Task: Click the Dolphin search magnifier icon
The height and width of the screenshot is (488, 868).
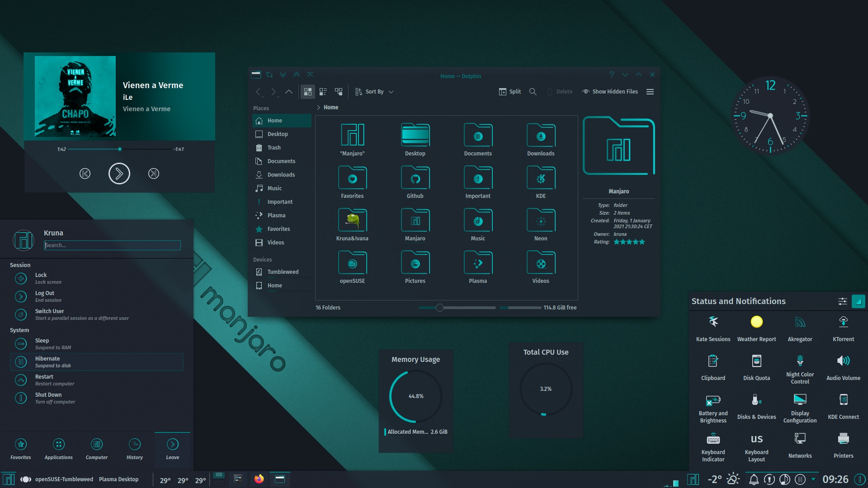Action: pos(533,92)
